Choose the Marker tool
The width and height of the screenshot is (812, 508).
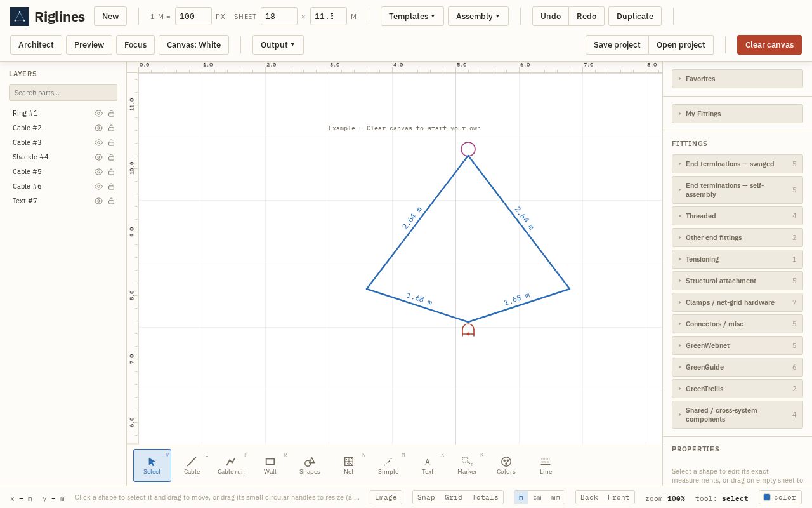pyautogui.click(x=467, y=465)
